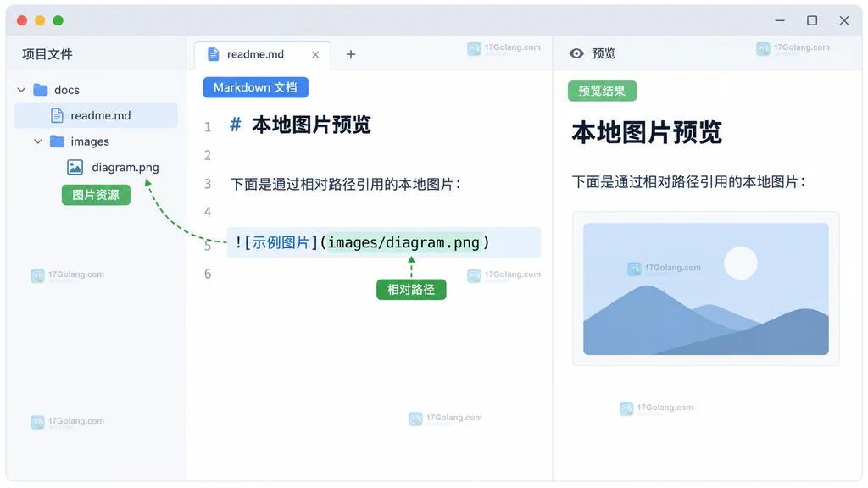
Task: Click editor line 3 paragraph text
Action: (346, 184)
